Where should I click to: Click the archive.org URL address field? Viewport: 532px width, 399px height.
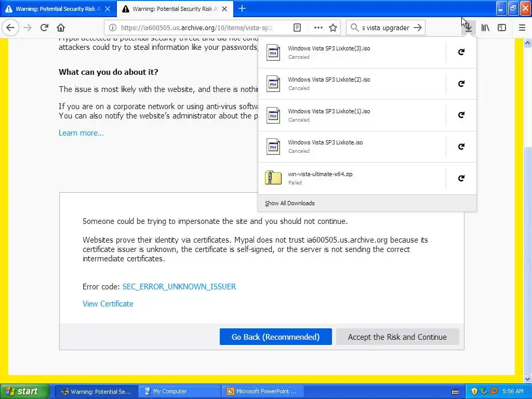(x=197, y=28)
